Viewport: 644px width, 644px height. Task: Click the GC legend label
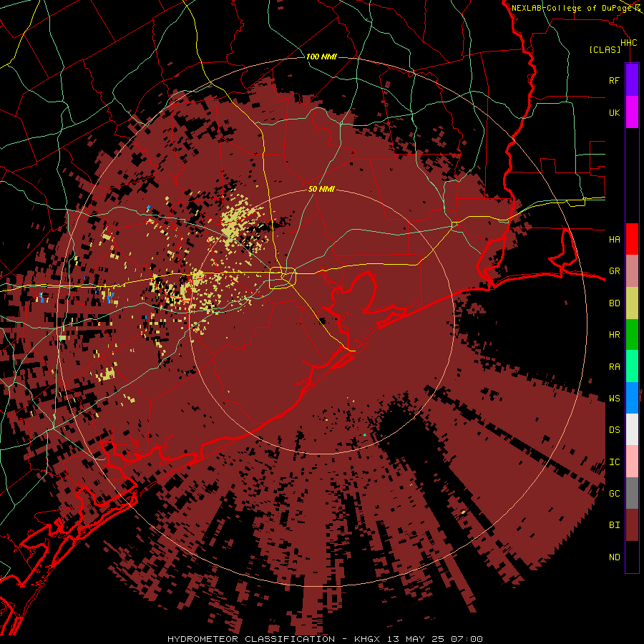614,493
